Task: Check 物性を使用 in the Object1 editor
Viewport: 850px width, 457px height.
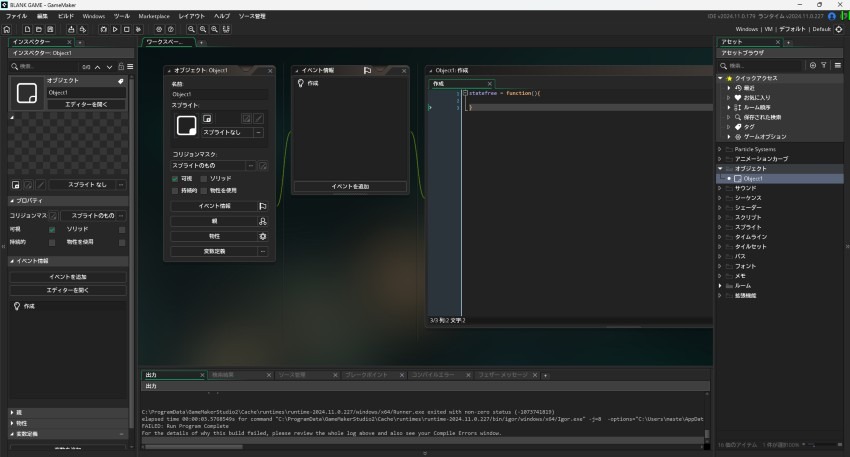Action: pos(203,190)
